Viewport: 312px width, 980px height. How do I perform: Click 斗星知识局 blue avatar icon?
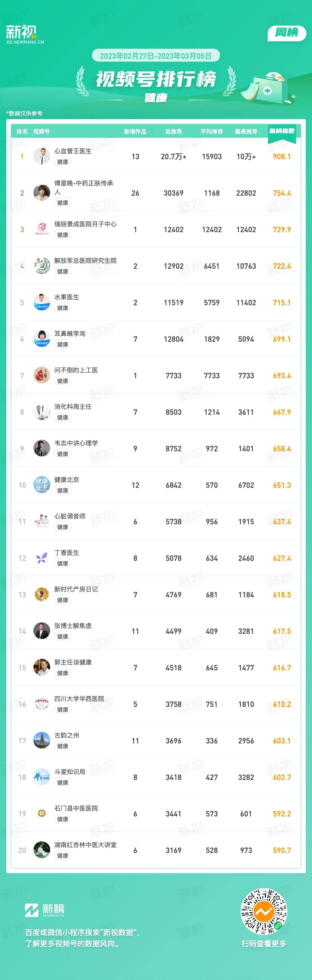(42, 777)
